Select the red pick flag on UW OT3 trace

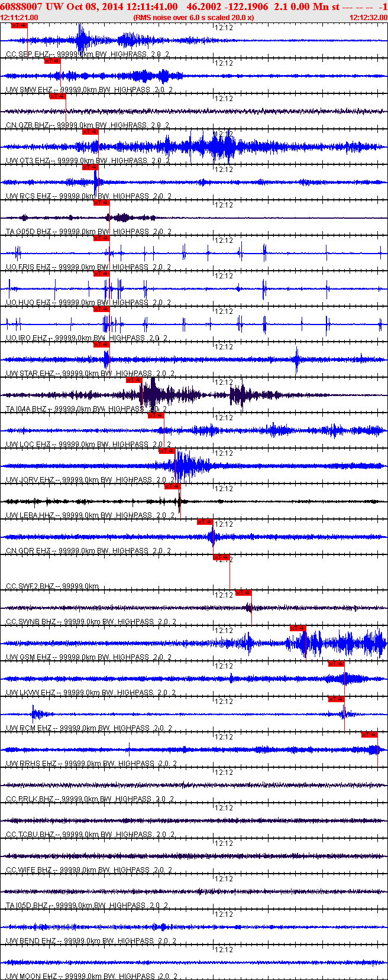click(x=90, y=132)
